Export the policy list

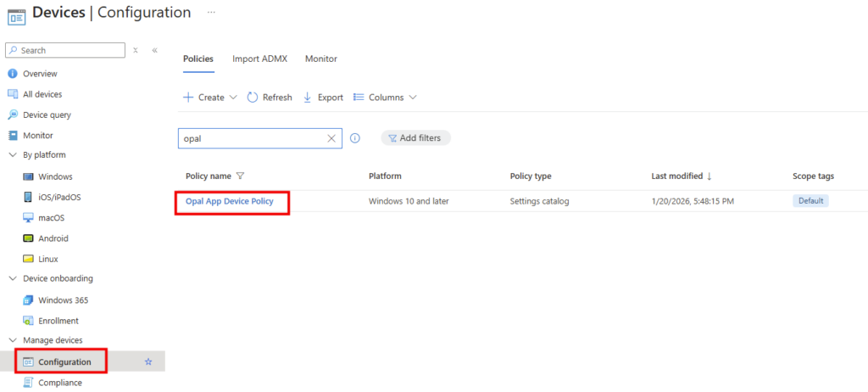point(323,98)
